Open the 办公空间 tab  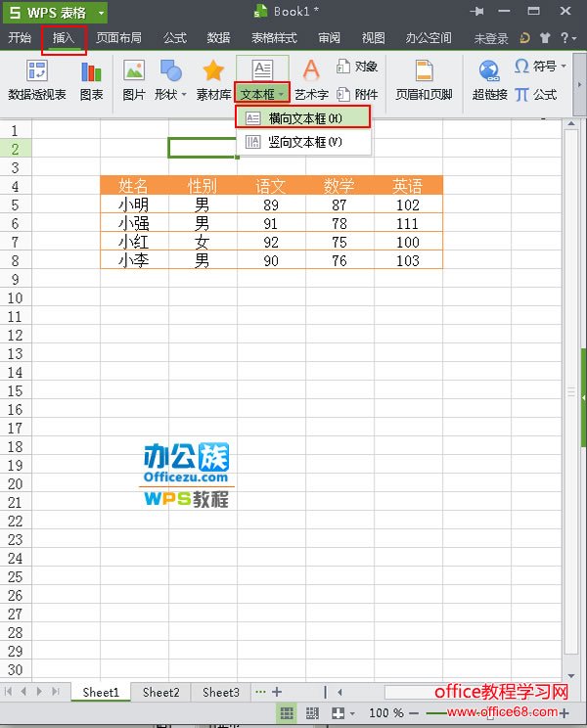click(429, 37)
